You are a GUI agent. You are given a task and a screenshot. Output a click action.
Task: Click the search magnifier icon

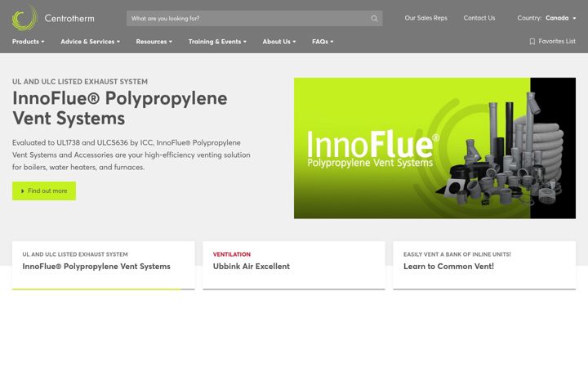(x=374, y=18)
